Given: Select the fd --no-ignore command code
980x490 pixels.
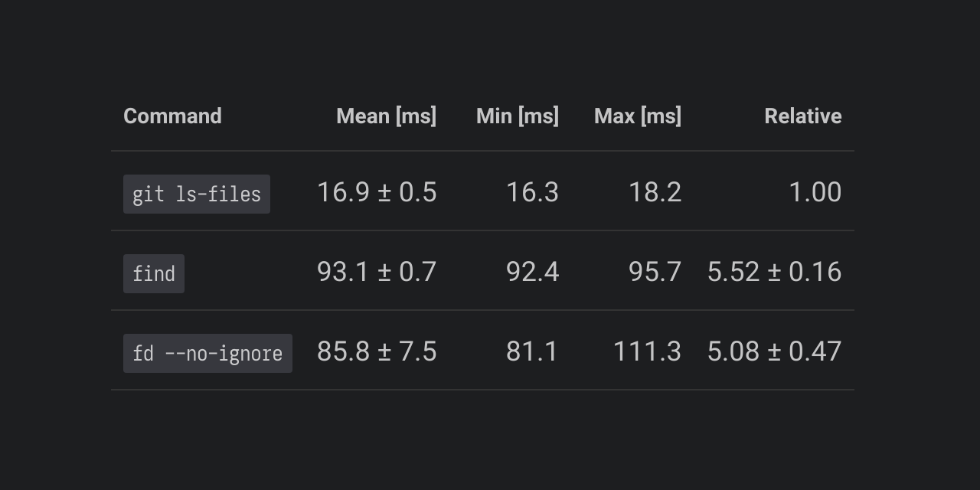Looking at the screenshot, I should click(x=207, y=353).
